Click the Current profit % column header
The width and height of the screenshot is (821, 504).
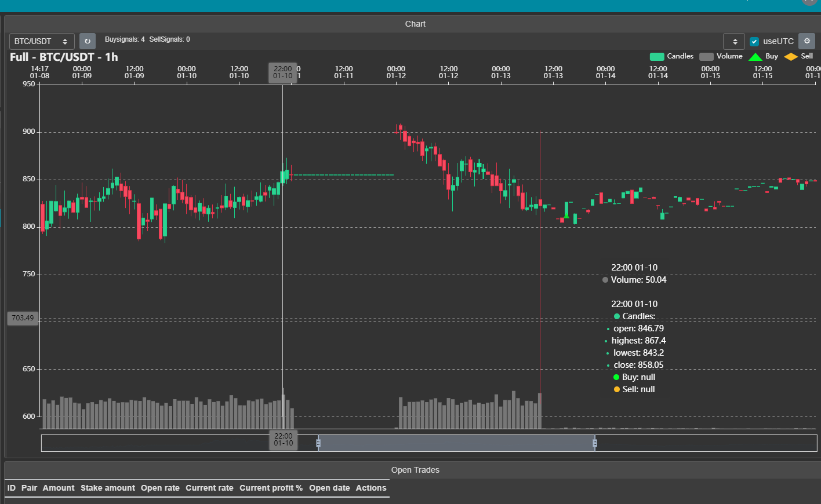tap(271, 488)
